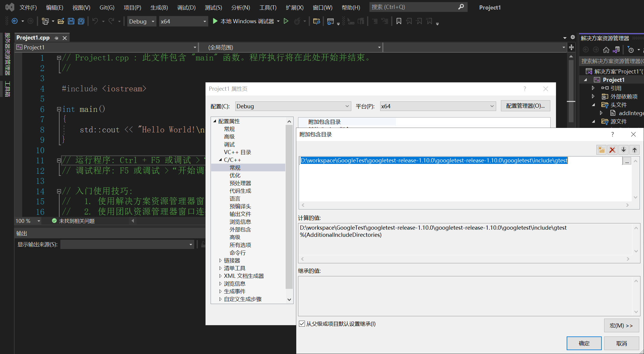Open the Debug solution configuration dropdown in toolbar
Screen dimensions: 644x354
[x=142, y=21]
